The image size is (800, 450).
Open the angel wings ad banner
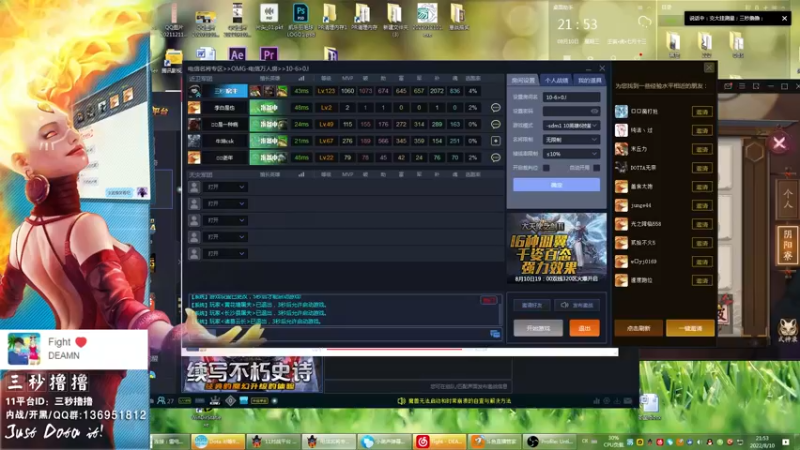click(556, 247)
